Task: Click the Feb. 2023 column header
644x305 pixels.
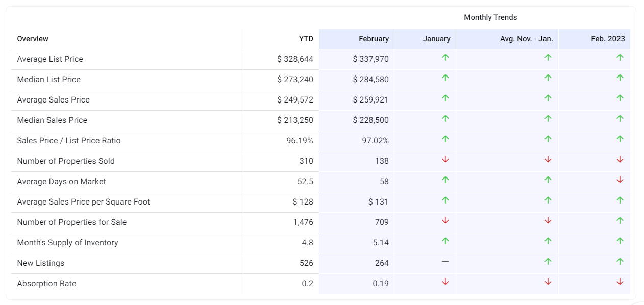Action: click(608, 39)
